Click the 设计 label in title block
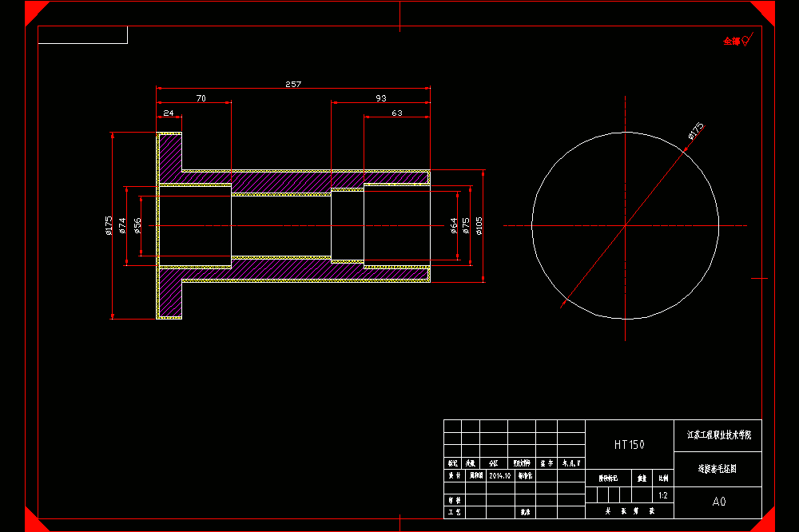Screen dimensions: 799x532 pos(454,475)
